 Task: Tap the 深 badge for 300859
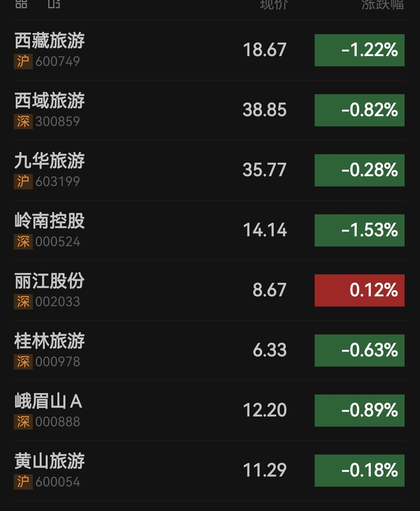(23, 121)
